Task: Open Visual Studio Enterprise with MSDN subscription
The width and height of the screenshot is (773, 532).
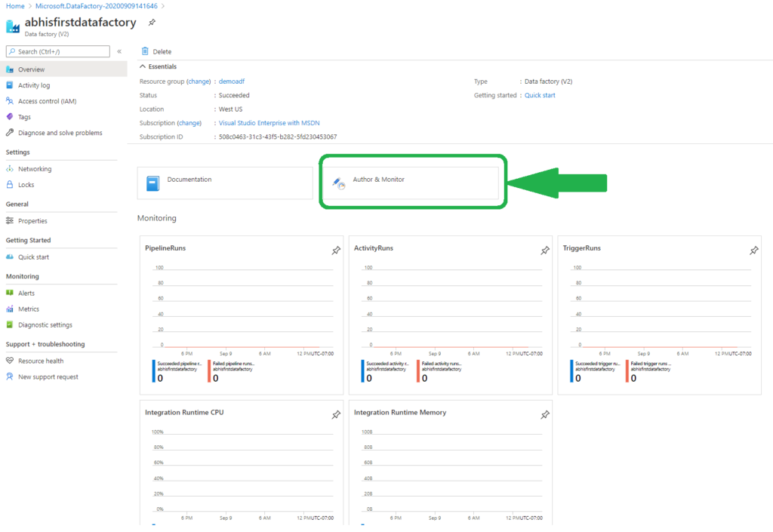Action: (x=269, y=123)
